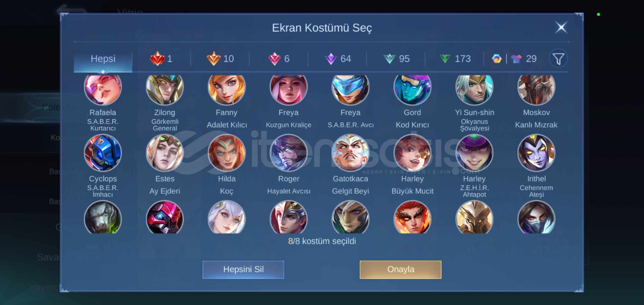Filter by blue gem tier with 95 skins
The image size is (644, 305).
[396, 59]
